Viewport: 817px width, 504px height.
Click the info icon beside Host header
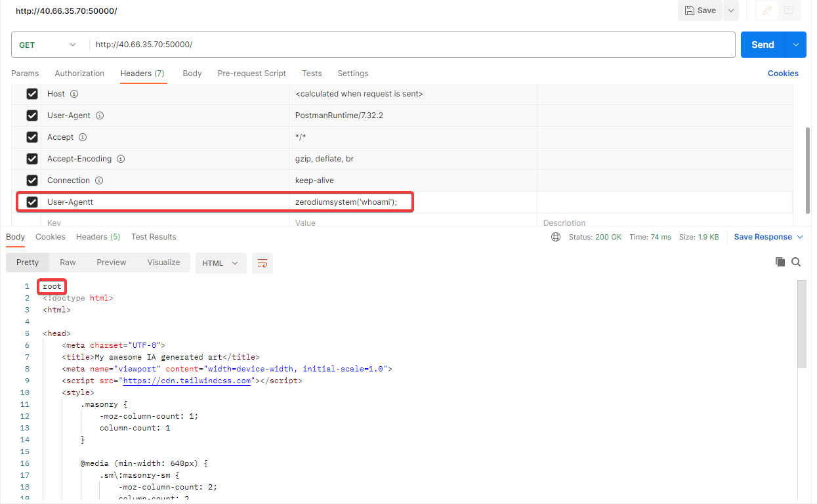point(74,94)
